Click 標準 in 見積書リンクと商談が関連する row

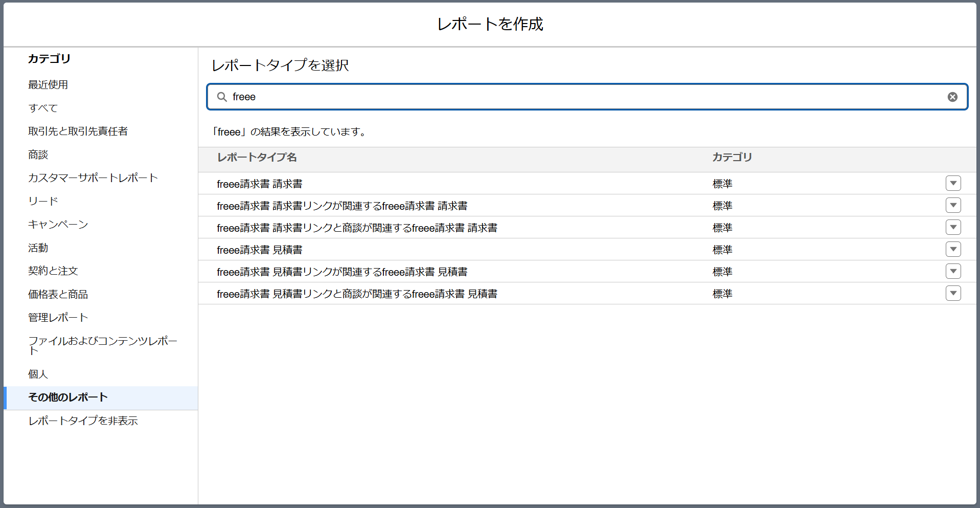(x=722, y=294)
